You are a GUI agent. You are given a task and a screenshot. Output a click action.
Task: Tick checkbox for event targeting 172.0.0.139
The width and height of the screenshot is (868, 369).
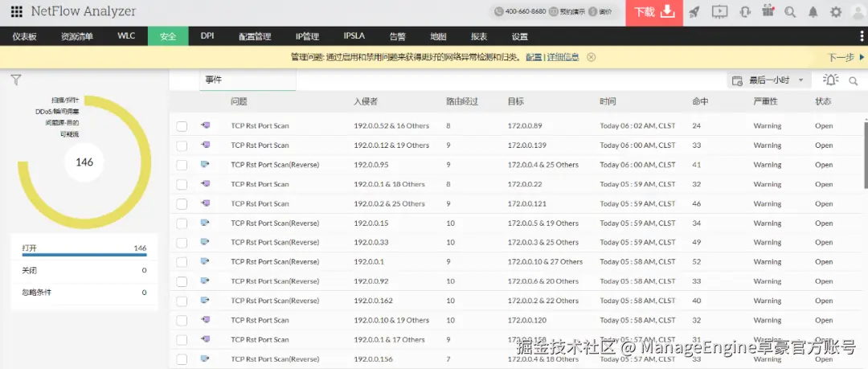tap(182, 146)
